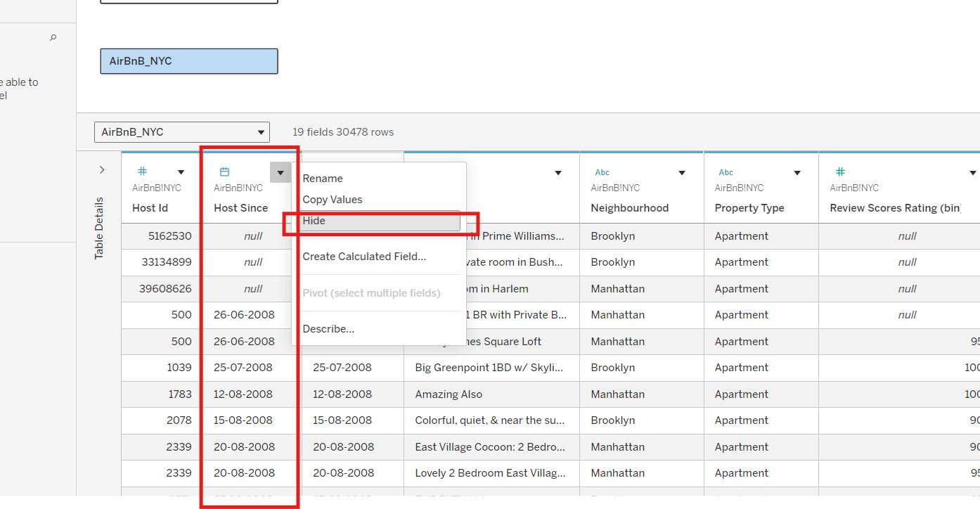Select Describe... in the context menu
The image size is (980, 509).
(x=328, y=329)
